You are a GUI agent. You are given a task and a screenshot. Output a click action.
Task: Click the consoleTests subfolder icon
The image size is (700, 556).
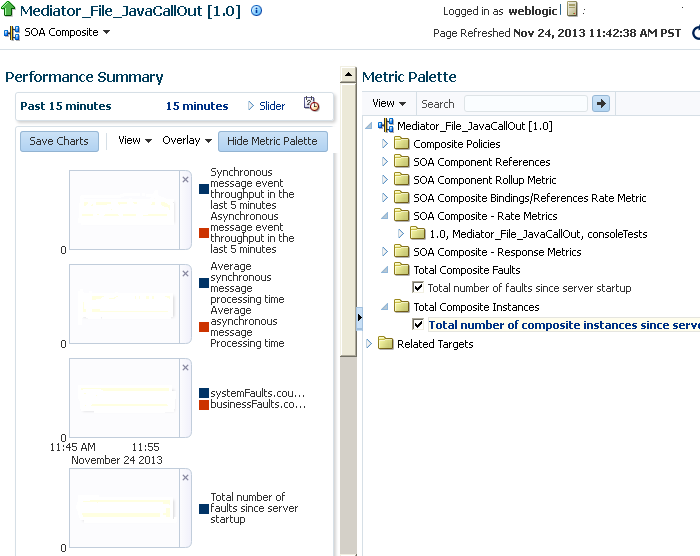pos(418,233)
